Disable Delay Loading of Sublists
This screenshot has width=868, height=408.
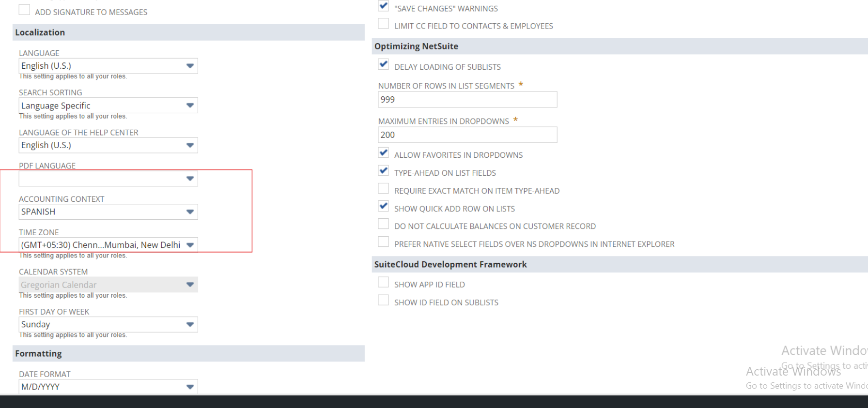383,64
